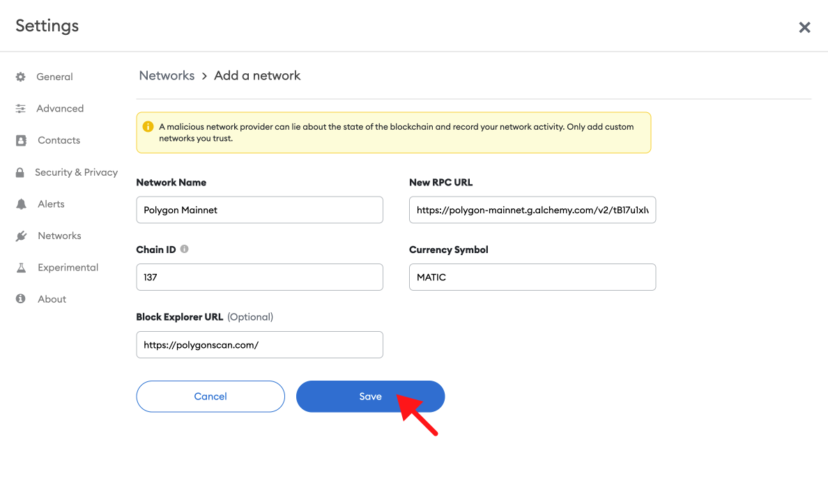Save the Polygon Mainnet network
The image size is (828, 504).
pos(370,396)
